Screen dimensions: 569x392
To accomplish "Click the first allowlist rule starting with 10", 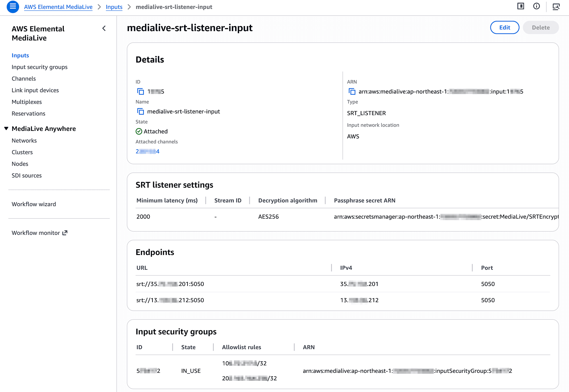I will (244, 363).
